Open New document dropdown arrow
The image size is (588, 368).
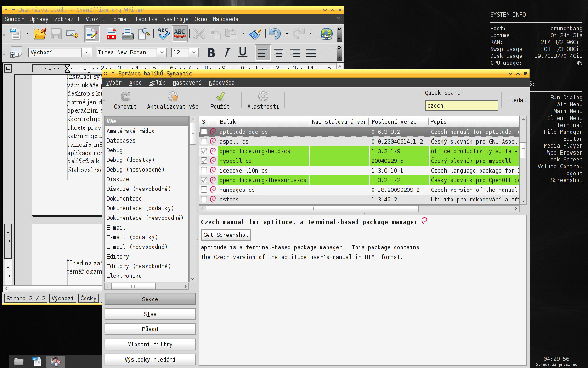(28, 33)
